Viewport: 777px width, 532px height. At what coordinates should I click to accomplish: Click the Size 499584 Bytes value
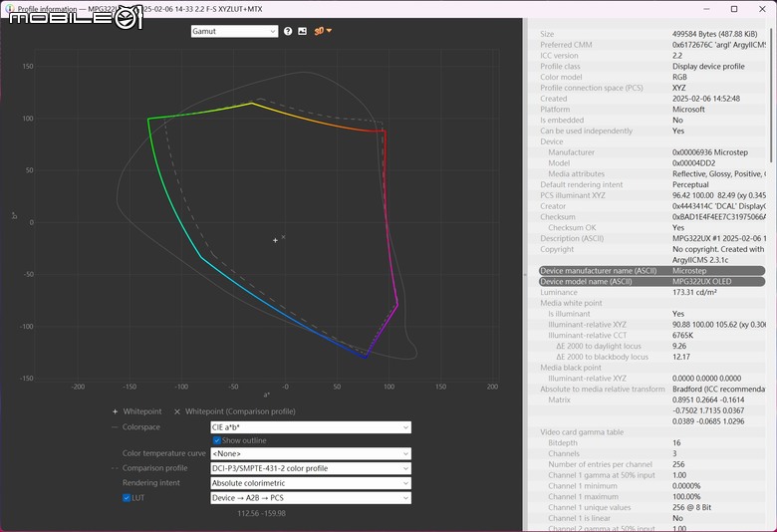pos(714,34)
